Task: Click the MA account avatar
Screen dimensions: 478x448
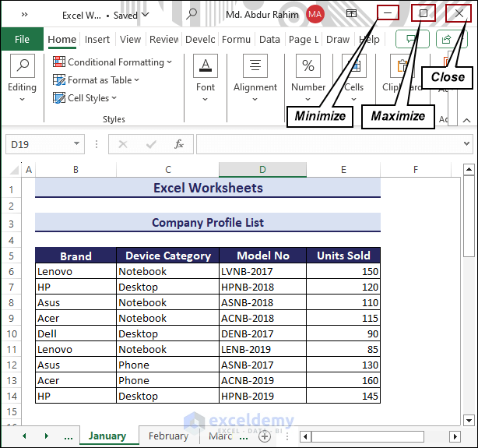Action: click(315, 14)
